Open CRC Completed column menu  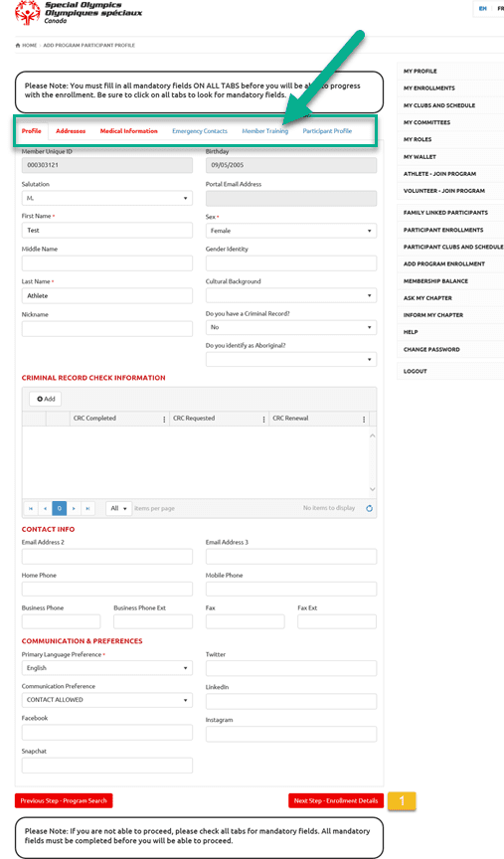click(x=164, y=419)
